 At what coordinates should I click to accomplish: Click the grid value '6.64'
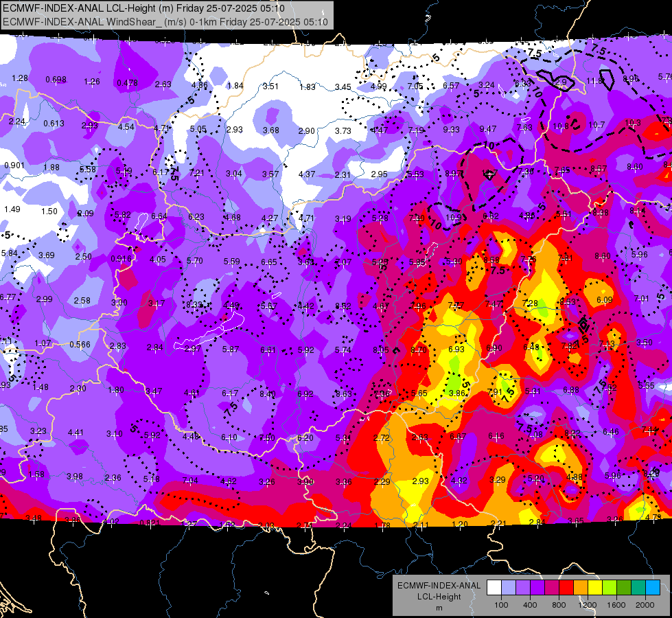coord(159,216)
